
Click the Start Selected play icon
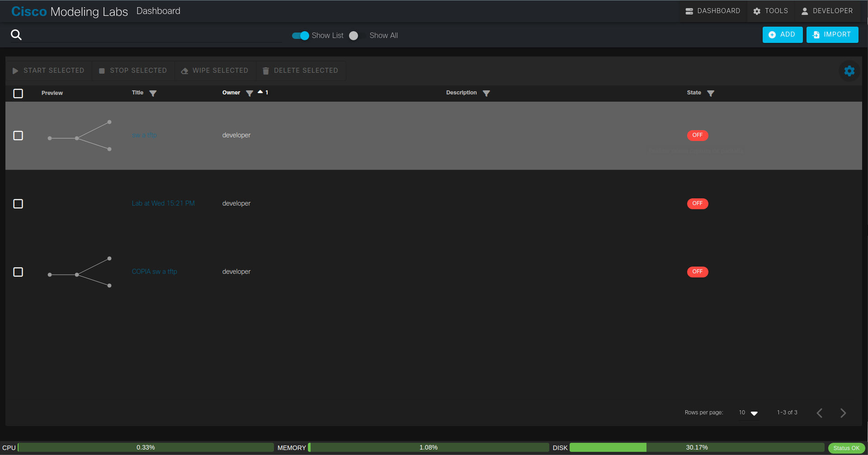click(x=15, y=70)
